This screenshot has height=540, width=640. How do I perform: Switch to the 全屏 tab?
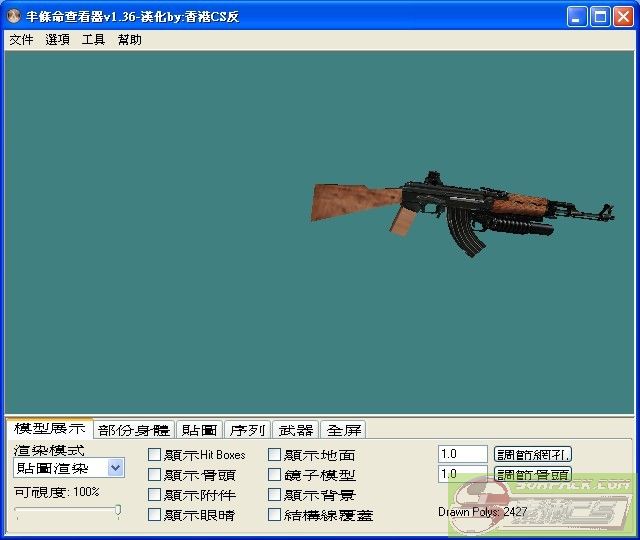point(343,430)
